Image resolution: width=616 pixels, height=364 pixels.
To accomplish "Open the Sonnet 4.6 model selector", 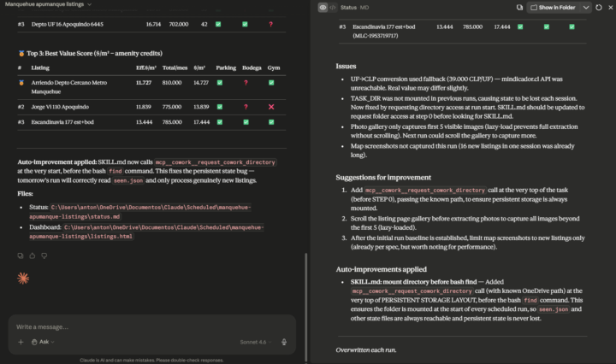I will tap(256, 342).
